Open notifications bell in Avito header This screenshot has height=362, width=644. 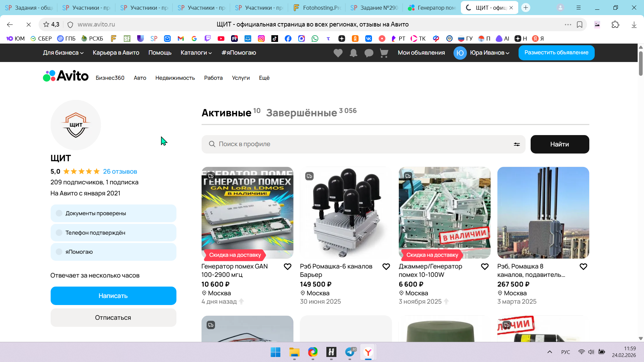[x=353, y=53]
